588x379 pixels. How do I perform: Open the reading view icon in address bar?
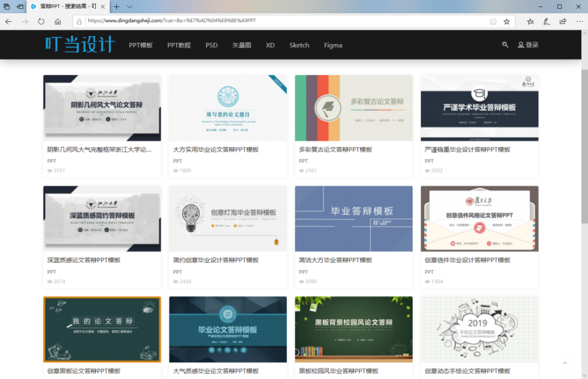[493, 22]
